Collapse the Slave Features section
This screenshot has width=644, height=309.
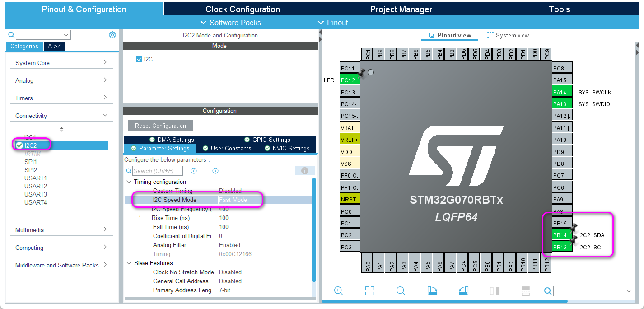pos(129,263)
